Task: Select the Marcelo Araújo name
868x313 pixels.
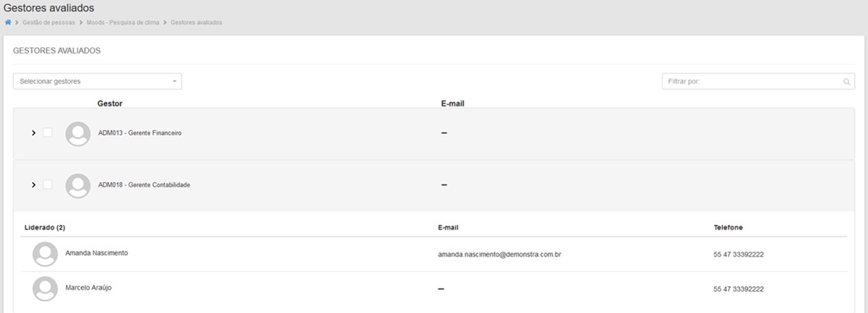Action: [89, 288]
